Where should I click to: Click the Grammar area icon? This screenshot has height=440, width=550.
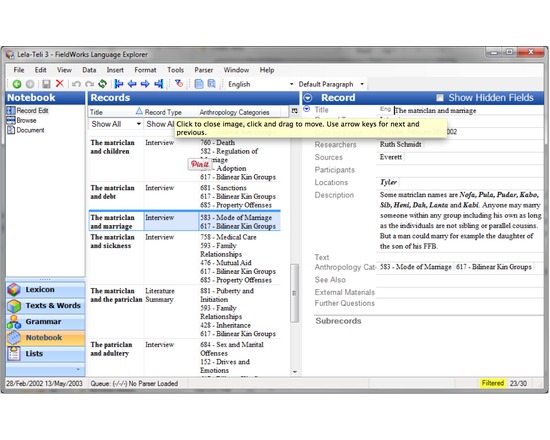[14, 322]
